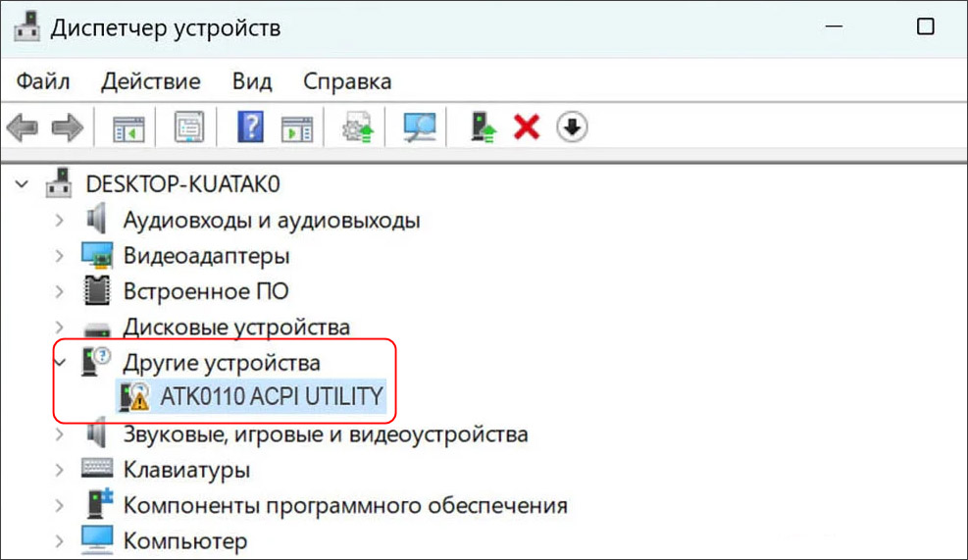Select Аудиовходы и аудиовыходы label
The image size is (968, 560).
272,220
